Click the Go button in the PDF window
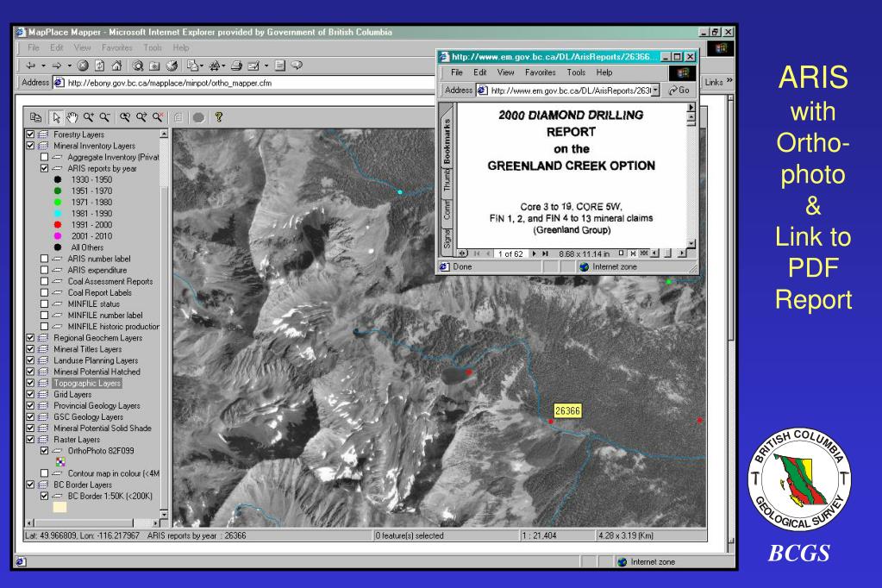The image size is (882, 588). [679, 90]
